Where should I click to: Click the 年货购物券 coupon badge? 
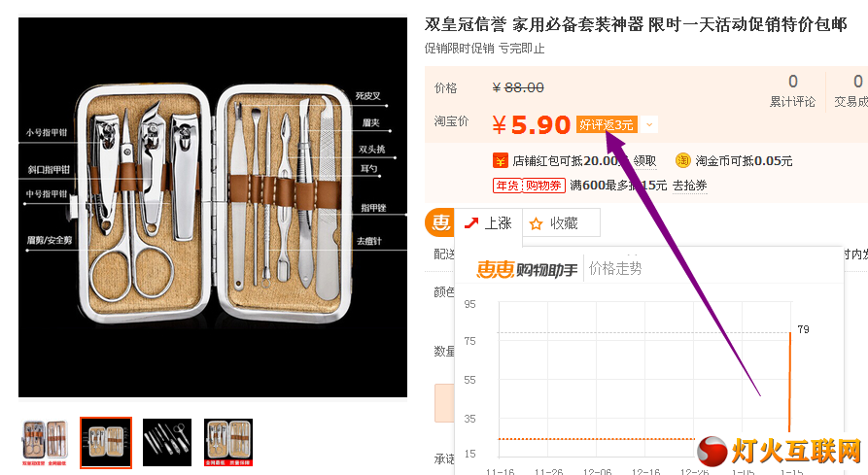(529, 186)
